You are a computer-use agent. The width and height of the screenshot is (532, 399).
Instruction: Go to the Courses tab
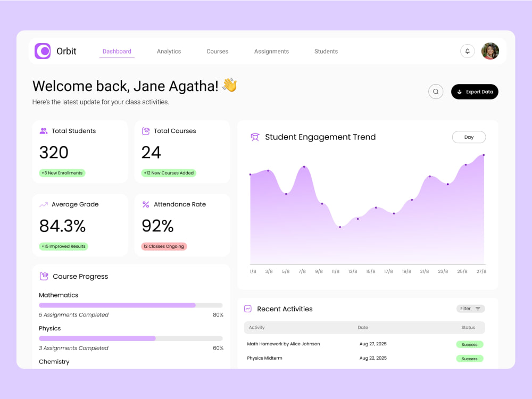click(217, 51)
